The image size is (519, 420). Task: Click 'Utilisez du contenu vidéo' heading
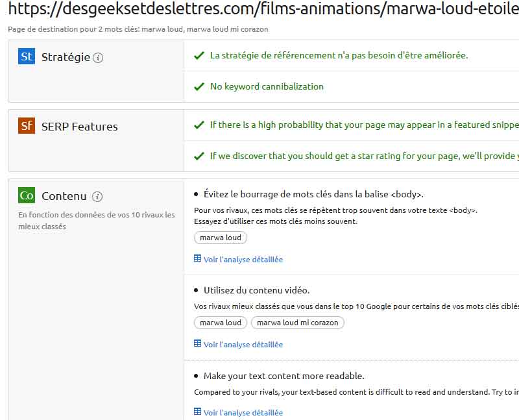[x=256, y=290]
